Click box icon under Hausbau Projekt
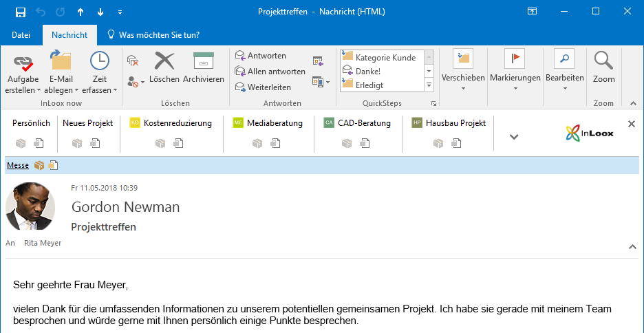 point(438,143)
